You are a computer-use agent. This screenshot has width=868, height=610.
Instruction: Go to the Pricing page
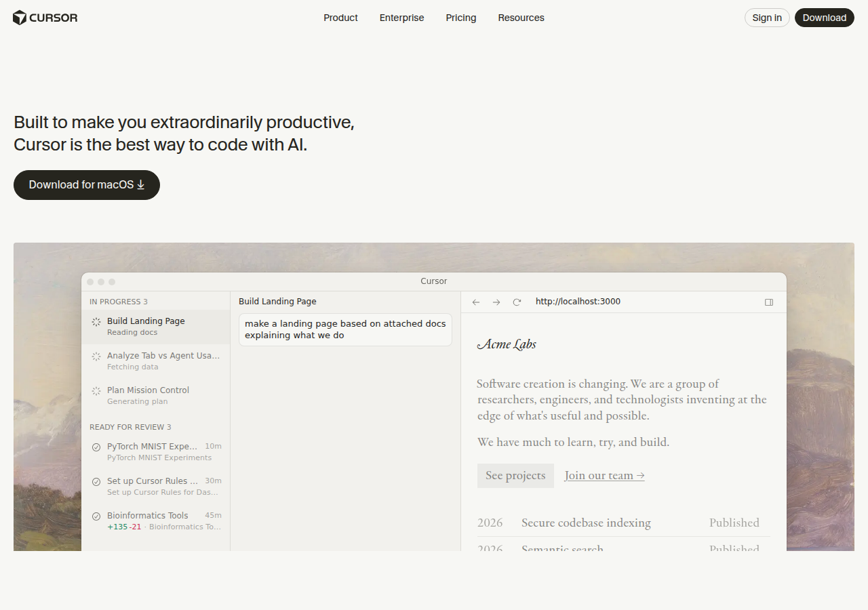461,18
